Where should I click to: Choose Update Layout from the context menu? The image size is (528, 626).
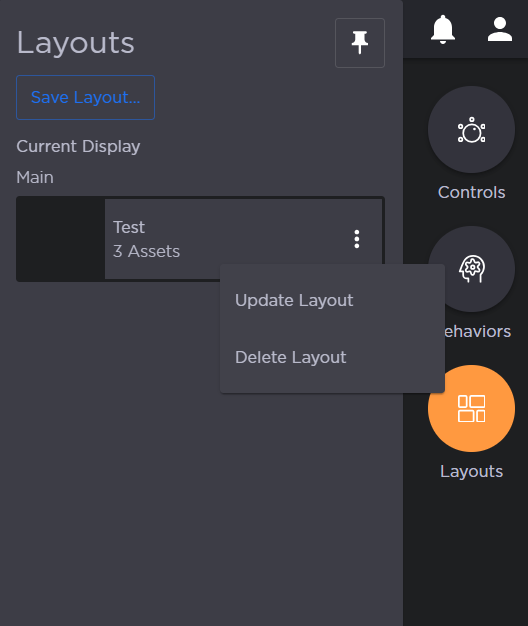332,300
